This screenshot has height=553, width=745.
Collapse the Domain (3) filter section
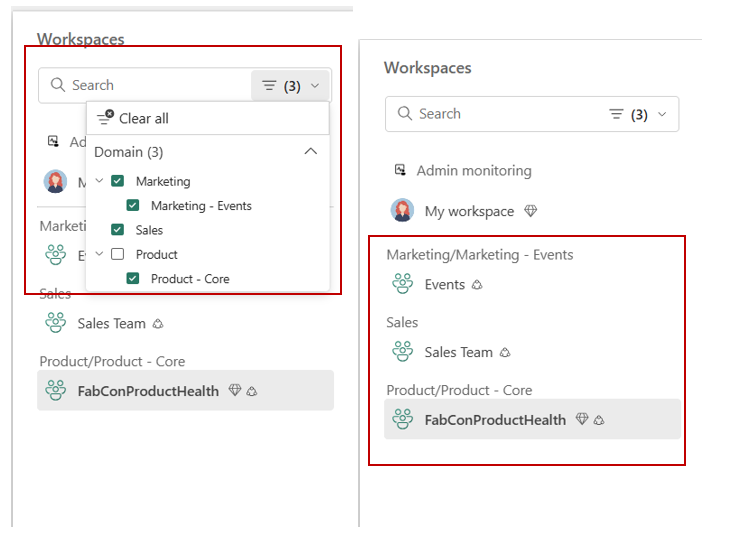click(x=311, y=152)
